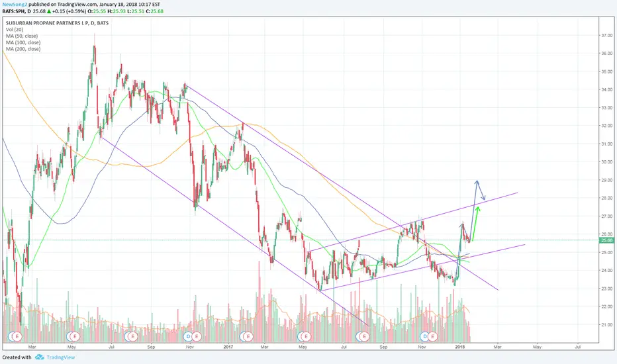Select the MA (200, close) indicator label

(23, 49)
